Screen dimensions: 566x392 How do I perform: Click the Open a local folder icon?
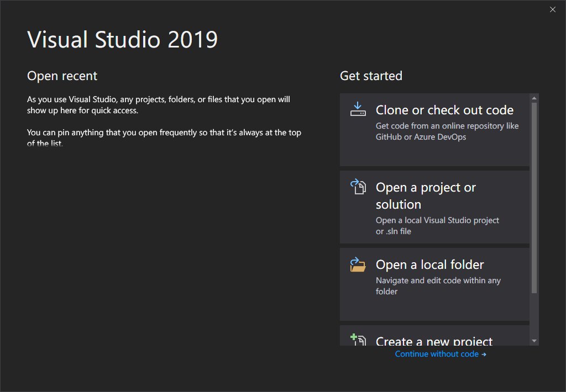click(358, 264)
